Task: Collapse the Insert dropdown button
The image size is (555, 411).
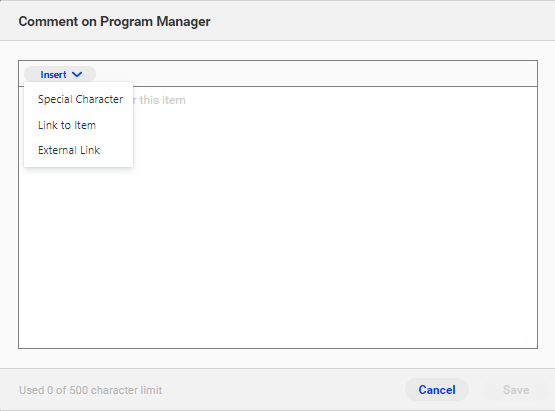Action: point(60,74)
